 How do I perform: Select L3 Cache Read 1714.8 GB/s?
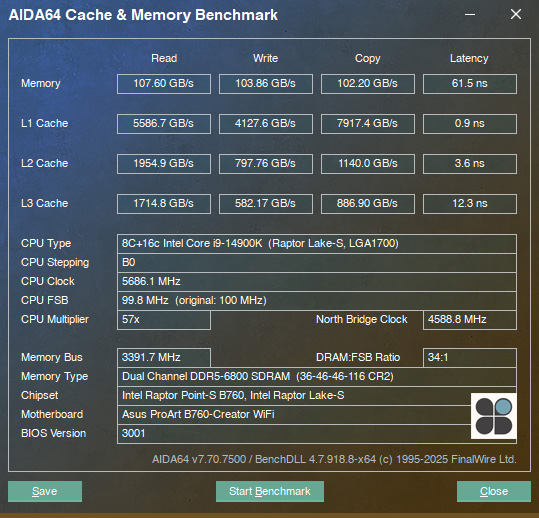click(164, 204)
